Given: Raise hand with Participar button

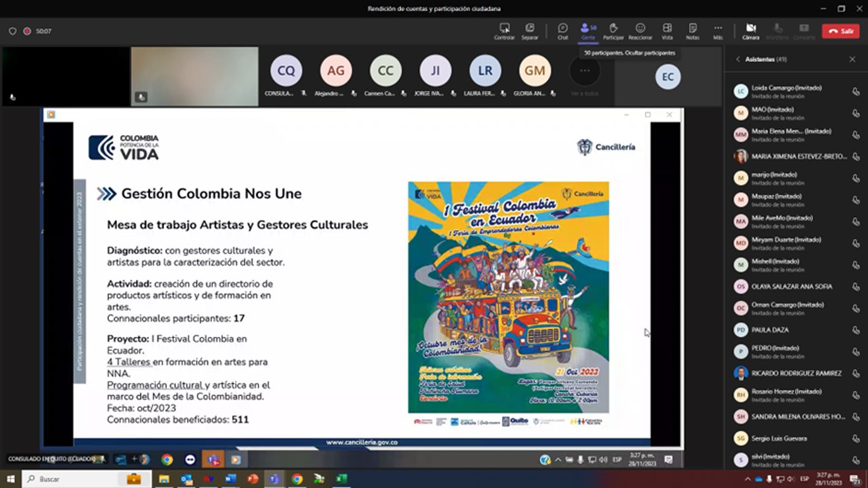Looking at the screenshot, I should 613,31.
